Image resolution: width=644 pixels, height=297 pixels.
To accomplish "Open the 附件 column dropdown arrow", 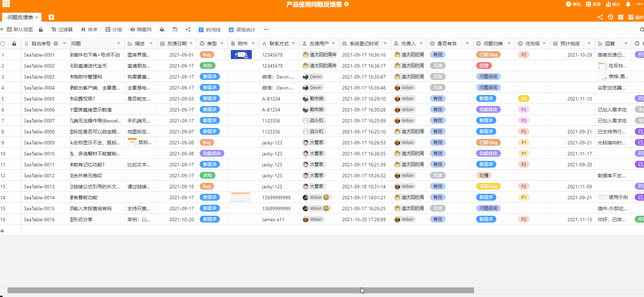I will (x=253, y=44).
